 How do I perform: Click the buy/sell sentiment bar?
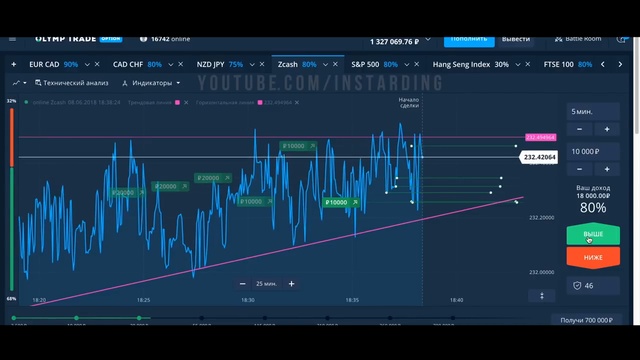point(12,199)
